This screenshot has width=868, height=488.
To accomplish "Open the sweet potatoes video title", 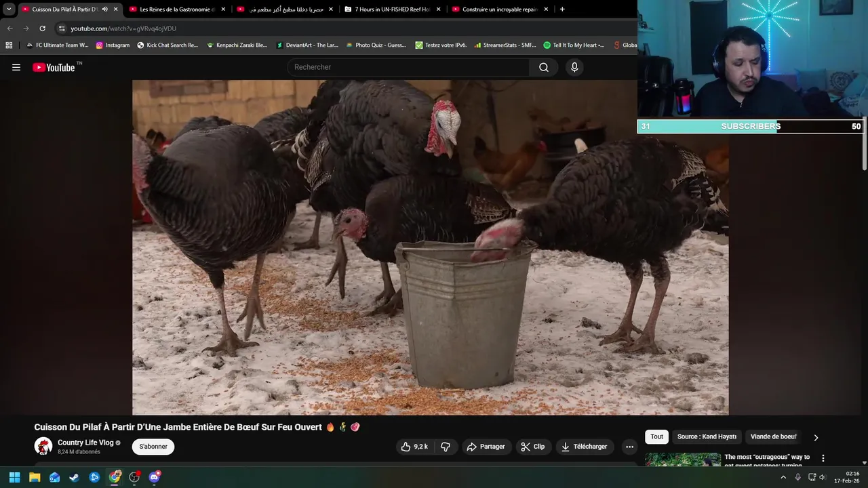I will pyautogui.click(x=767, y=461).
